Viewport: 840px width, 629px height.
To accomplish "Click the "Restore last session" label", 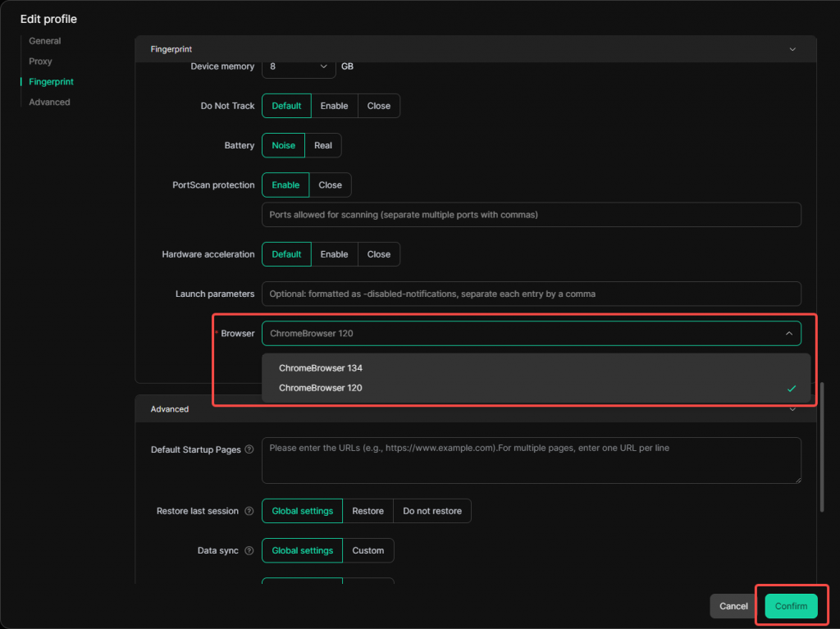I will 197,511.
